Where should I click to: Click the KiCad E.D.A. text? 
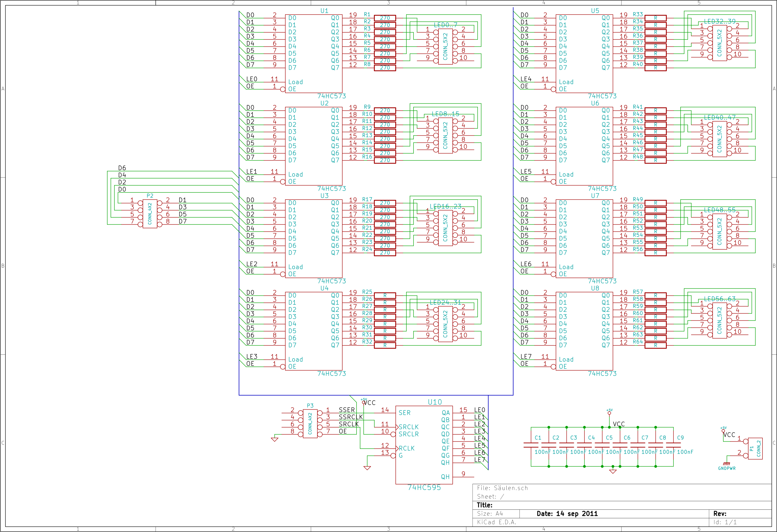coord(496,522)
